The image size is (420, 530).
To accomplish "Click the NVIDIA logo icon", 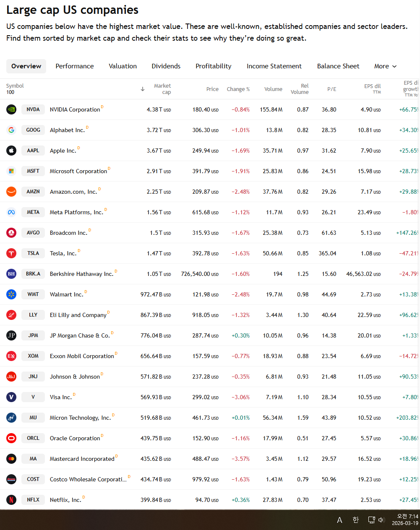I will (x=11, y=109).
